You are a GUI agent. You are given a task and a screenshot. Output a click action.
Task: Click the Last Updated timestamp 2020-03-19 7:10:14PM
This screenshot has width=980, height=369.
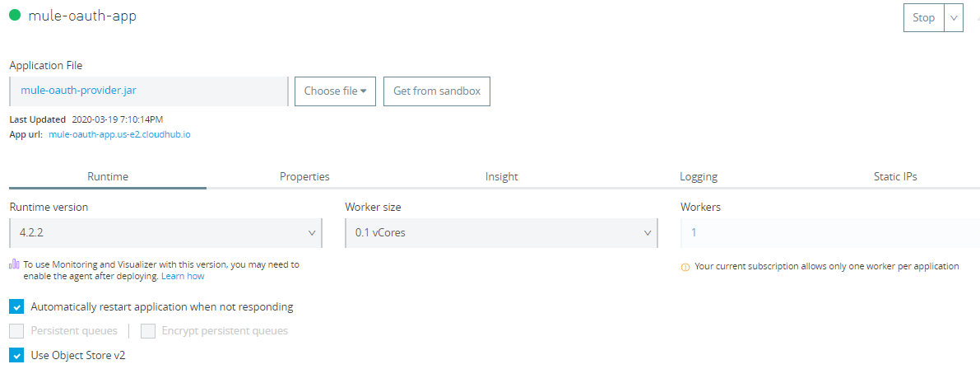118,119
